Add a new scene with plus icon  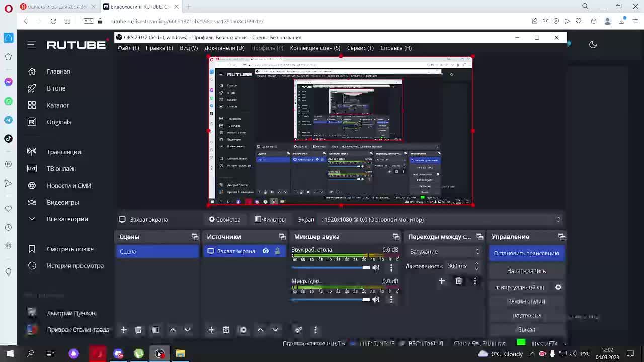pyautogui.click(x=124, y=330)
